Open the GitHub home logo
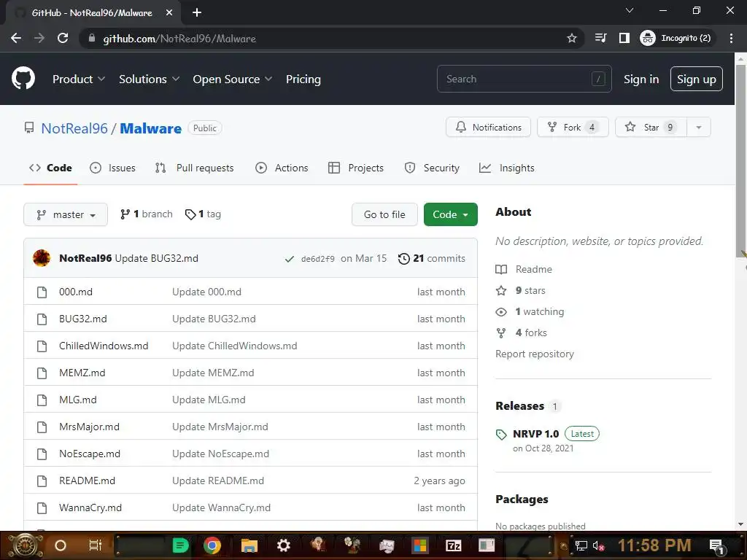 click(23, 79)
